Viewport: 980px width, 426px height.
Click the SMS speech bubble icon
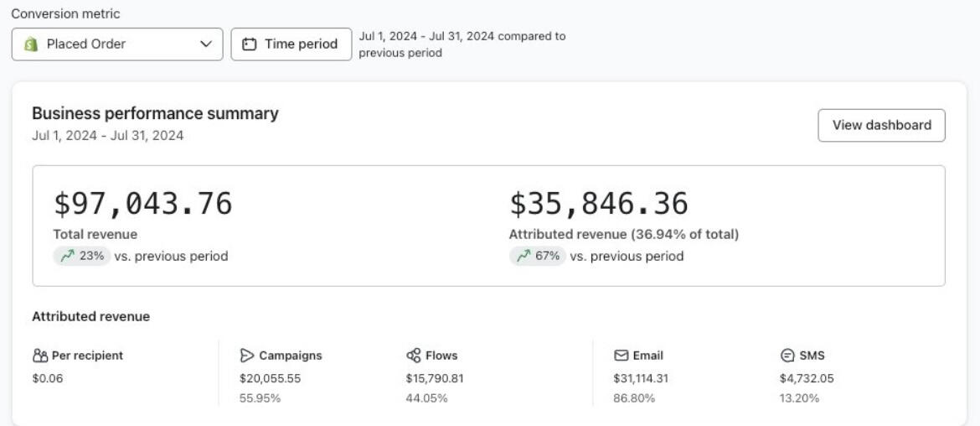coord(787,356)
